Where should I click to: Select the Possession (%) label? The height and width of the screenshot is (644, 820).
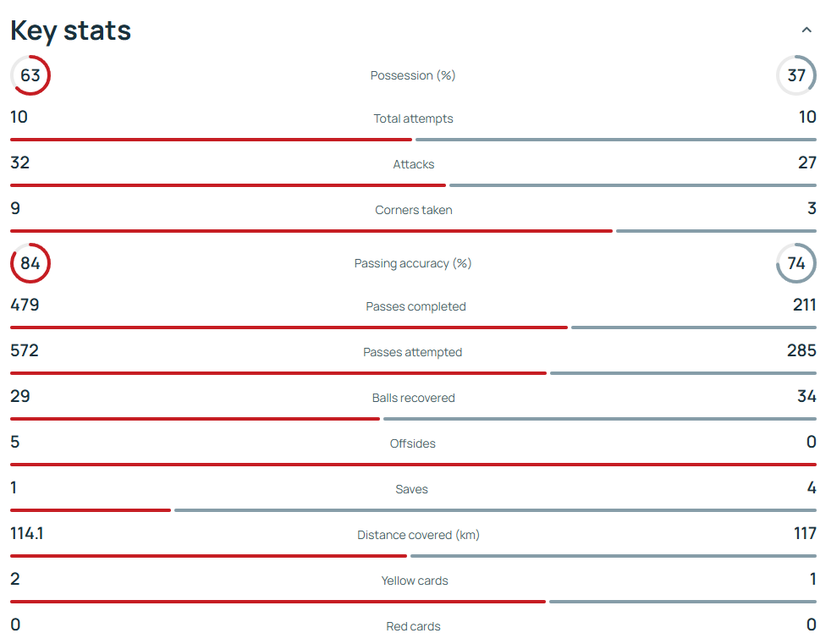pyautogui.click(x=413, y=75)
